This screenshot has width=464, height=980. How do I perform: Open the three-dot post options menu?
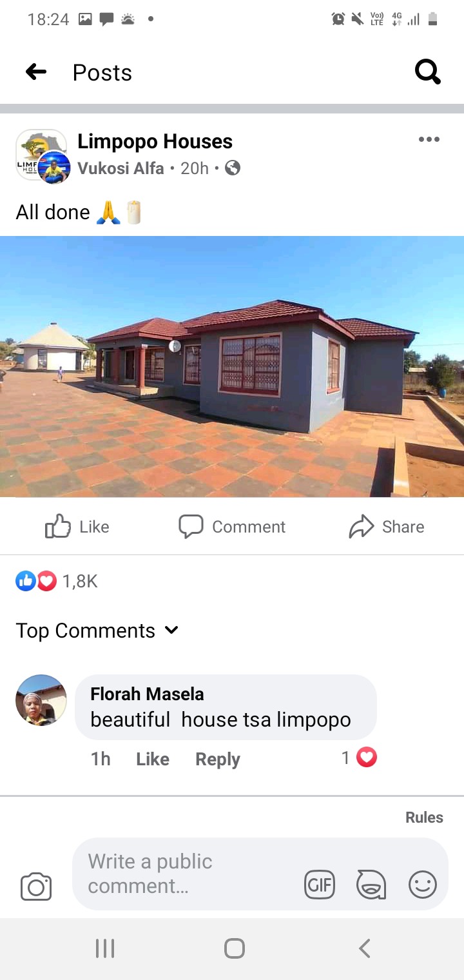(x=429, y=139)
